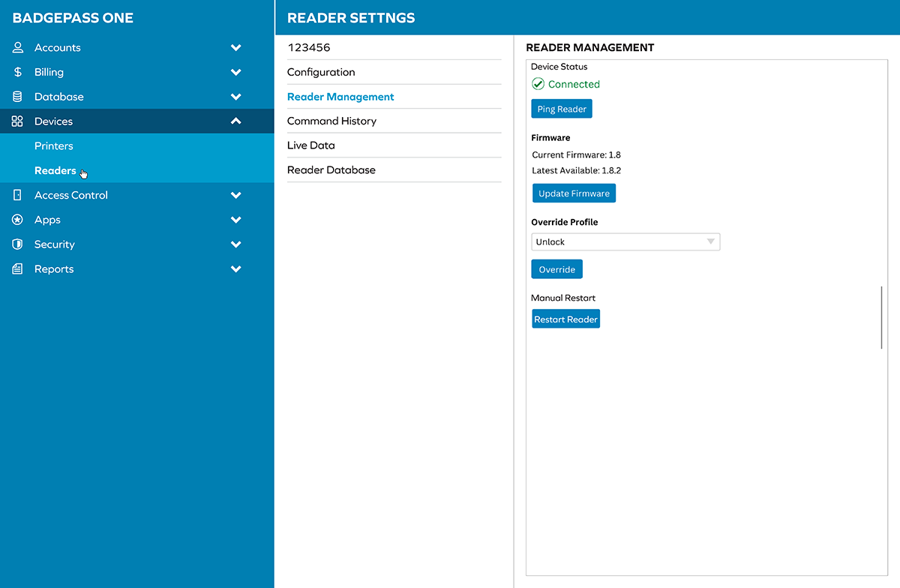The width and height of the screenshot is (900, 588).
Task: Click the Restart Reader button
Action: click(565, 319)
